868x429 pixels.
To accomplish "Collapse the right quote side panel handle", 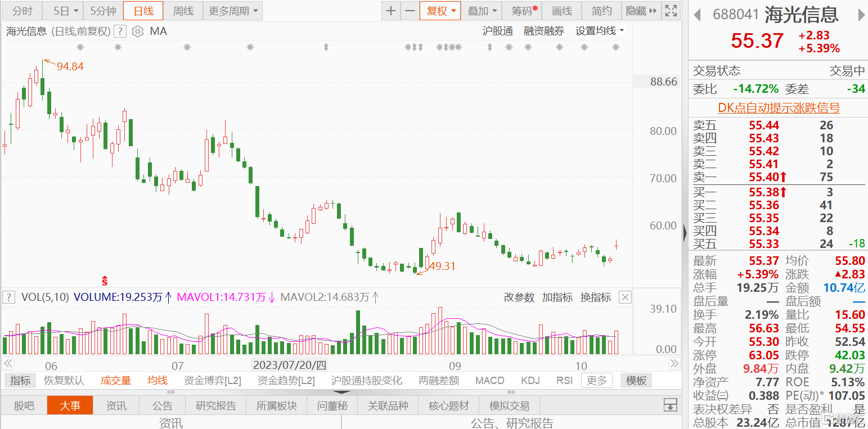I will [685, 233].
